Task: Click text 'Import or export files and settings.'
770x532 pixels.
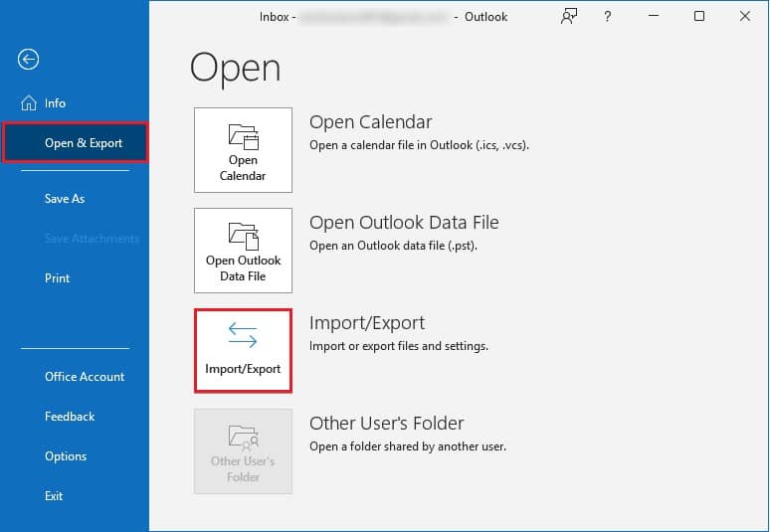Action: click(399, 346)
